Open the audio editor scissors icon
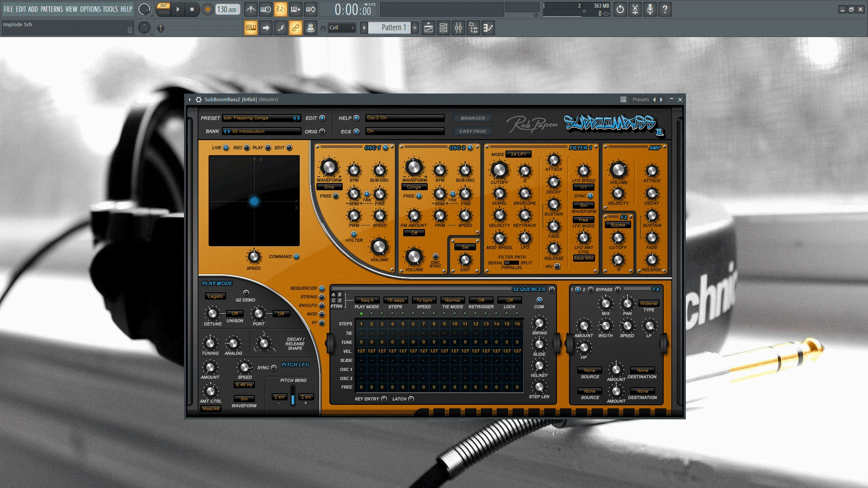Image resolution: width=868 pixels, height=488 pixels. point(635,9)
